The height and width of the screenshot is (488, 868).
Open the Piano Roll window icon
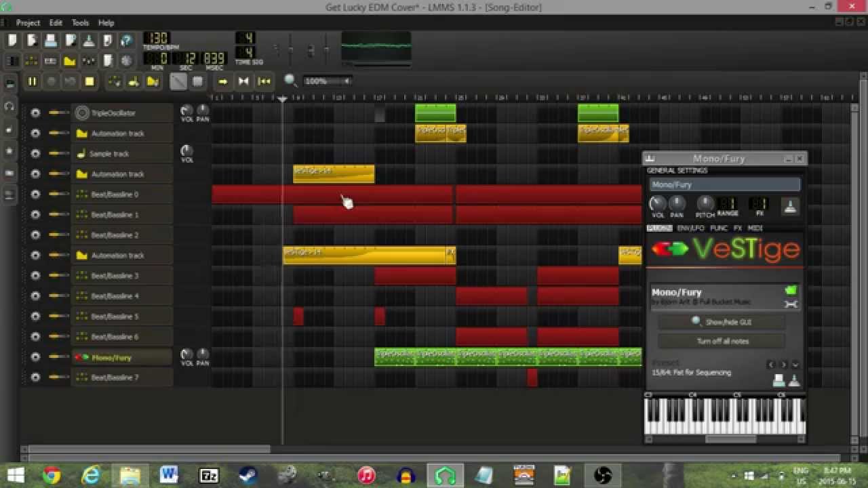click(50, 61)
